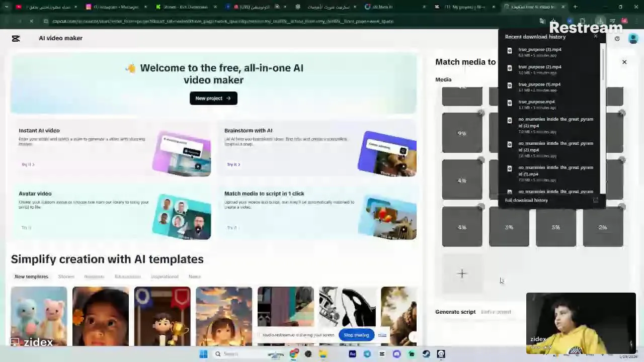
Task: Click media tile uploading at 5%
Action: pyautogui.click(x=556, y=227)
